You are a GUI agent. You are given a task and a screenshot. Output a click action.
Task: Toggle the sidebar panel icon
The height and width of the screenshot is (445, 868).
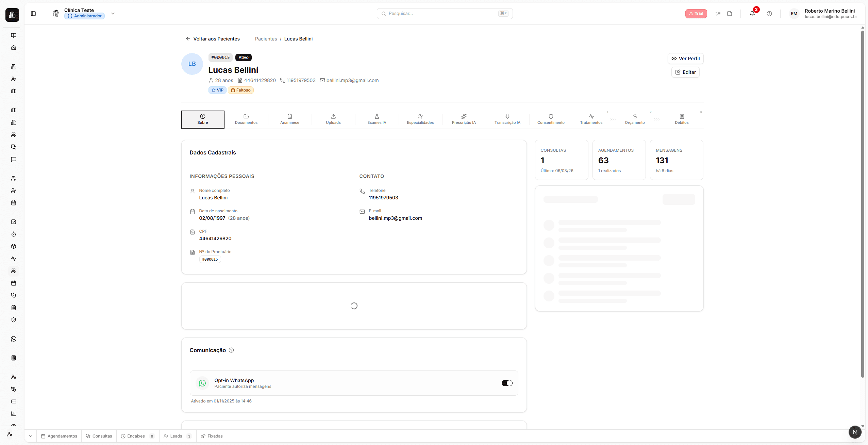click(33, 14)
